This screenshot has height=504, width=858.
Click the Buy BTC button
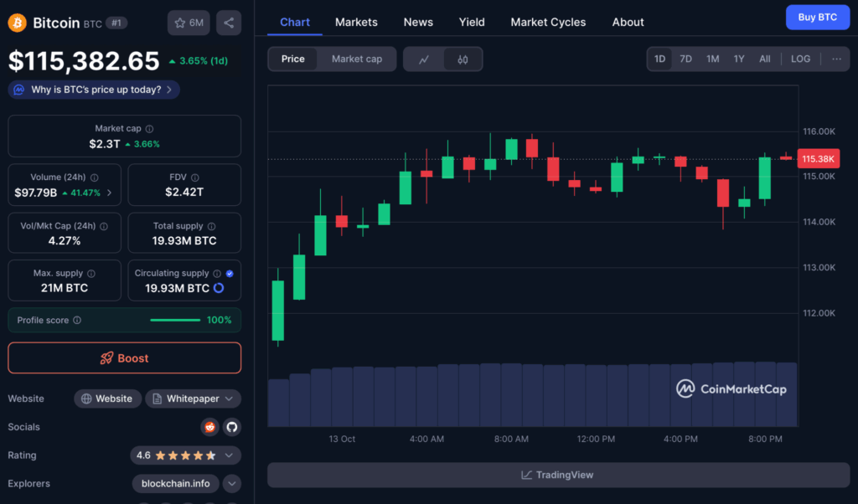[817, 17]
